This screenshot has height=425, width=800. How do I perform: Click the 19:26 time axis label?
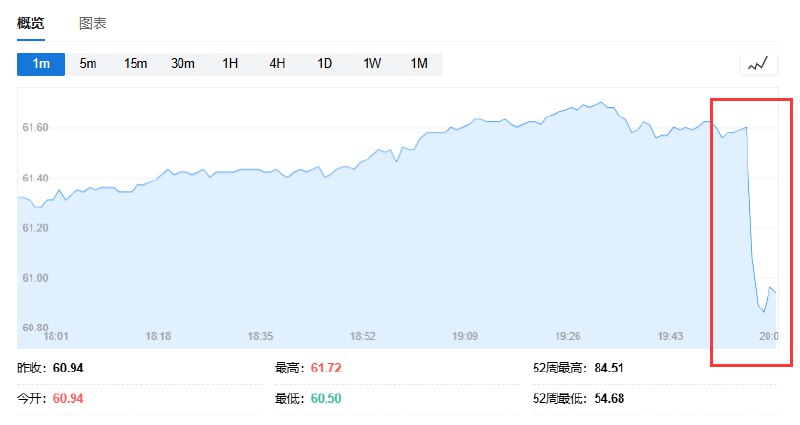point(567,336)
